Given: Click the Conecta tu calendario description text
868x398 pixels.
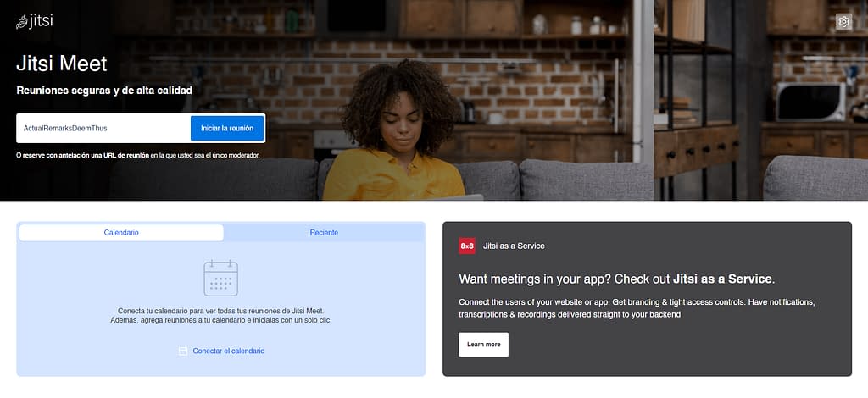Looking at the screenshot, I should click(x=221, y=315).
